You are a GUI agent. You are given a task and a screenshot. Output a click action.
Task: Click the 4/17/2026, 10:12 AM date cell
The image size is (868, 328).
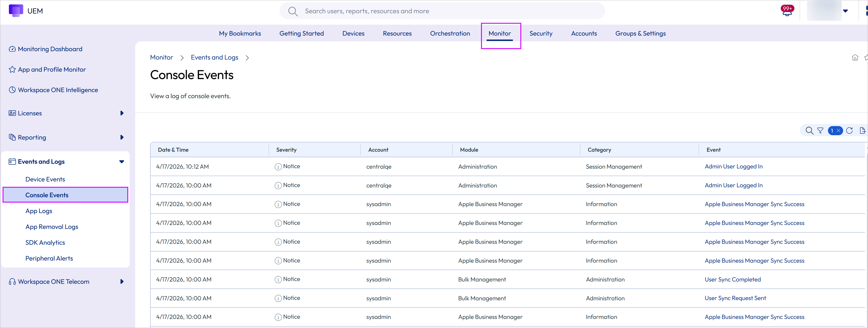[x=182, y=167]
